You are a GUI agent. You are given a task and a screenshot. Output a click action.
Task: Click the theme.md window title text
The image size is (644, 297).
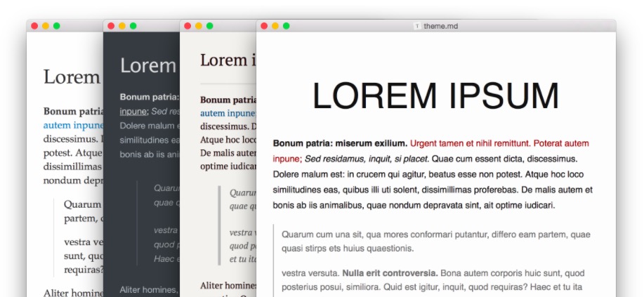pyautogui.click(x=441, y=26)
